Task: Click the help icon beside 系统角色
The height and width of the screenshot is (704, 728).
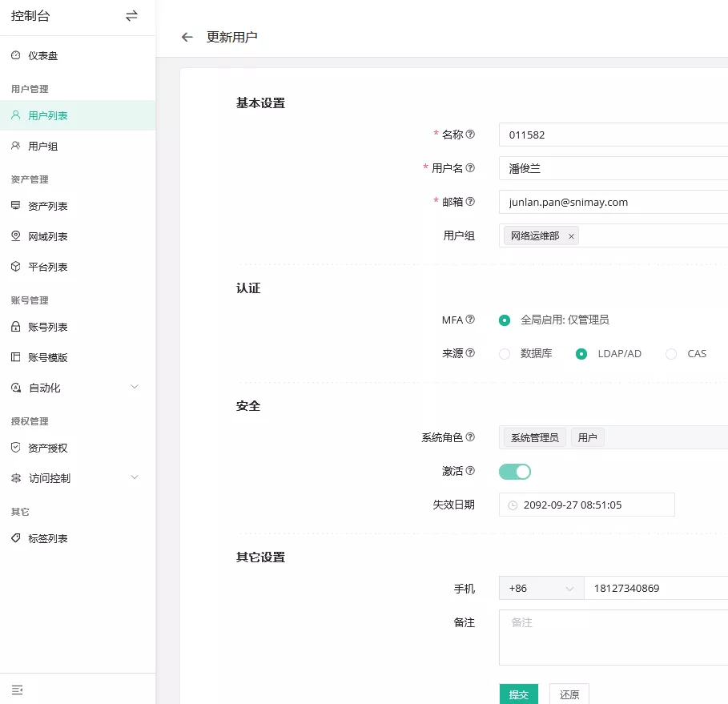Action: coord(470,437)
